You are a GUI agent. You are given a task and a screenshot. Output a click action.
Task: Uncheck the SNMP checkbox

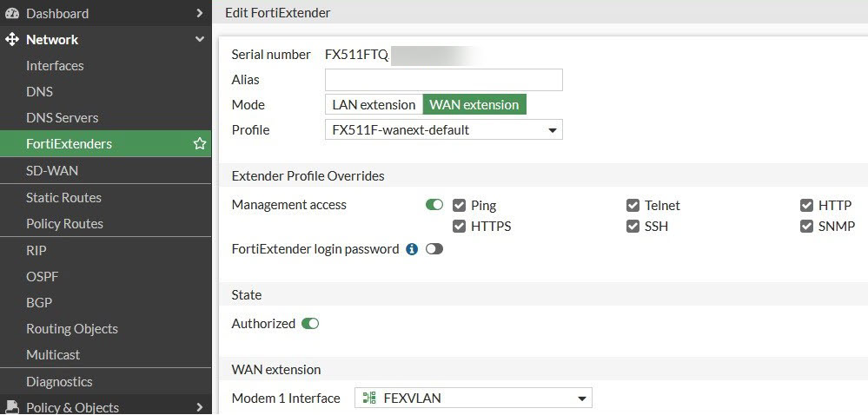point(806,227)
